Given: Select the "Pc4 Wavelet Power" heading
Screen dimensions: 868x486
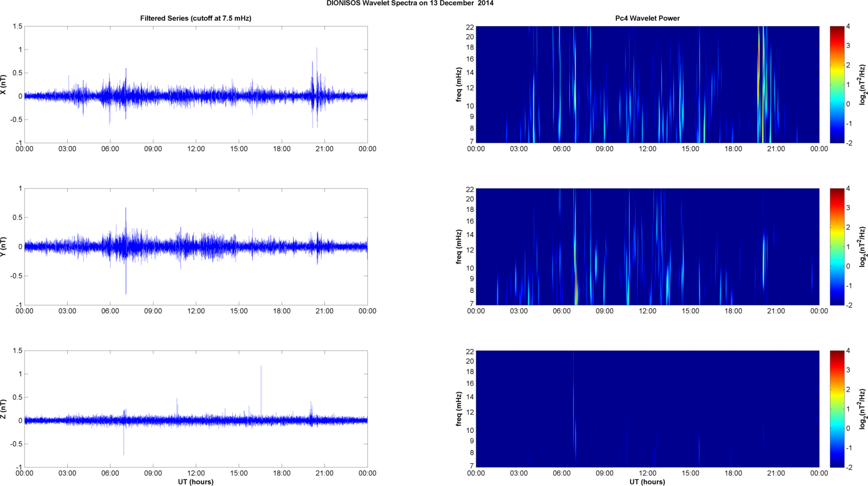Looking at the screenshot, I should tap(647, 18).
